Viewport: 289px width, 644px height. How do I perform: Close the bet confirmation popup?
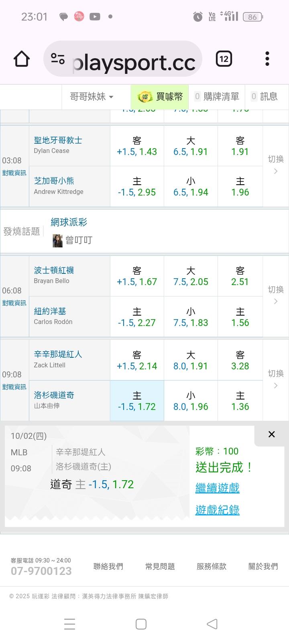pos(271,434)
